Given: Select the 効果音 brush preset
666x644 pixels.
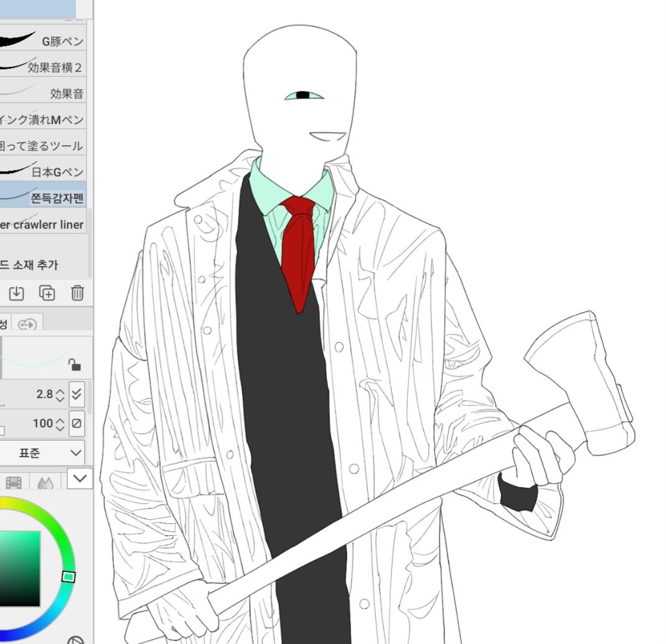Looking at the screenshot, I should (x=42, y=90).
